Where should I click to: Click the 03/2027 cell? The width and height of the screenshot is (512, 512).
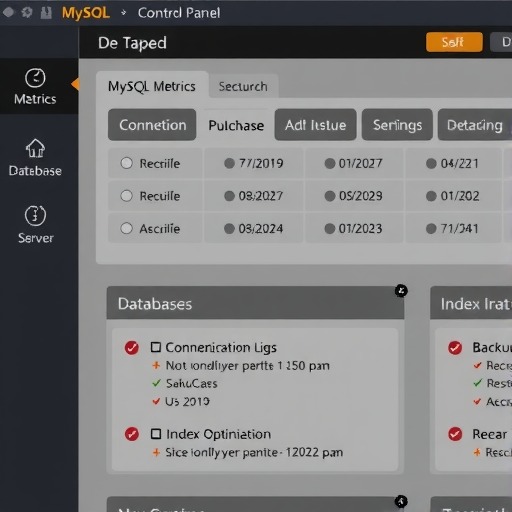[x=254, y=196]
